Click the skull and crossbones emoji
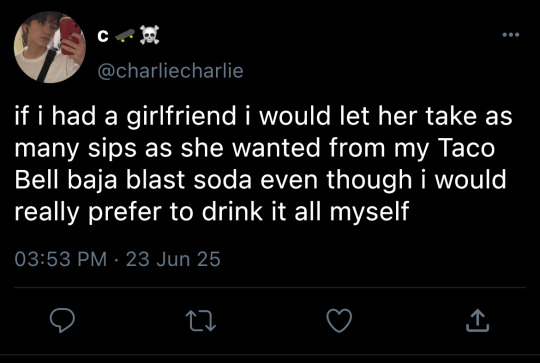Image resolution: width=540 pixels, height=363 pixels. click(149, 35)
